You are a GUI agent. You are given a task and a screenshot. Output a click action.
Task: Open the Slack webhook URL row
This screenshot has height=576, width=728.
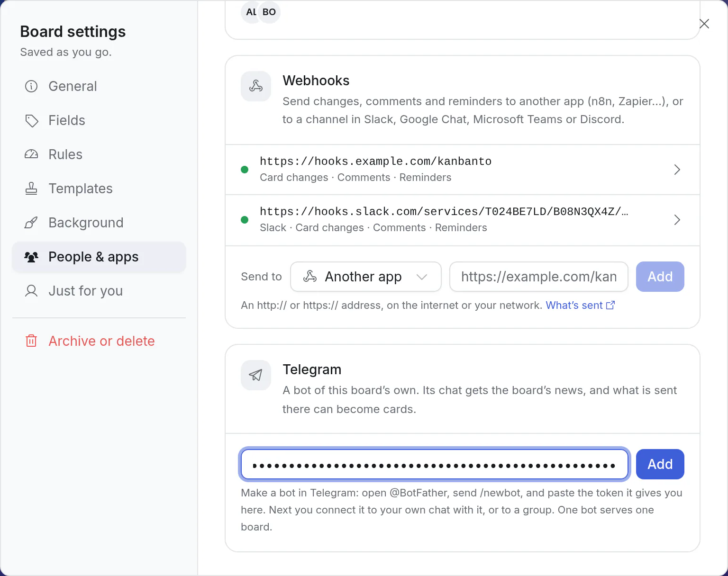(x=463, y=220)
